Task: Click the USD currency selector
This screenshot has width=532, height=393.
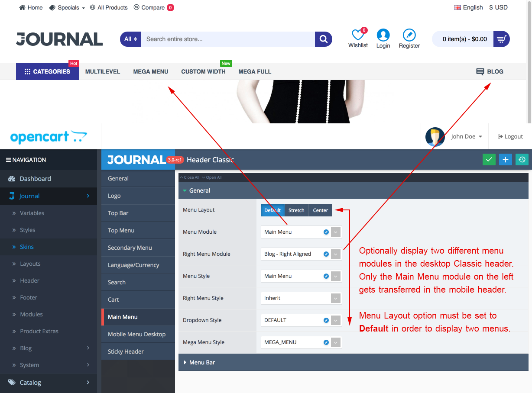Action: (x=498, y=7)
